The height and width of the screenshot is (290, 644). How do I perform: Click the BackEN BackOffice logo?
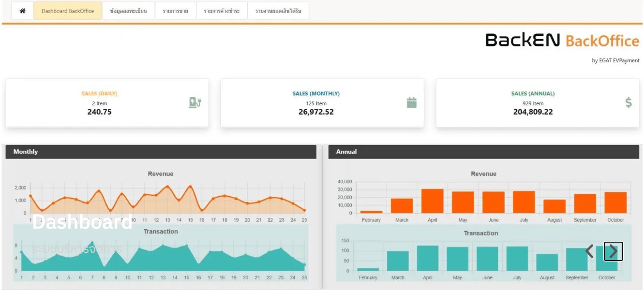pyautogui.click(x=562, y=40)
